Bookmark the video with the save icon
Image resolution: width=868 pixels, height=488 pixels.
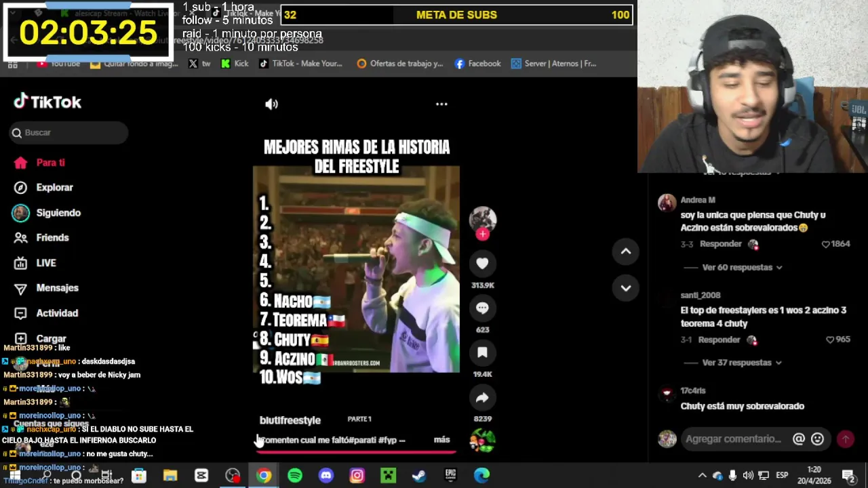coord(482,352)
